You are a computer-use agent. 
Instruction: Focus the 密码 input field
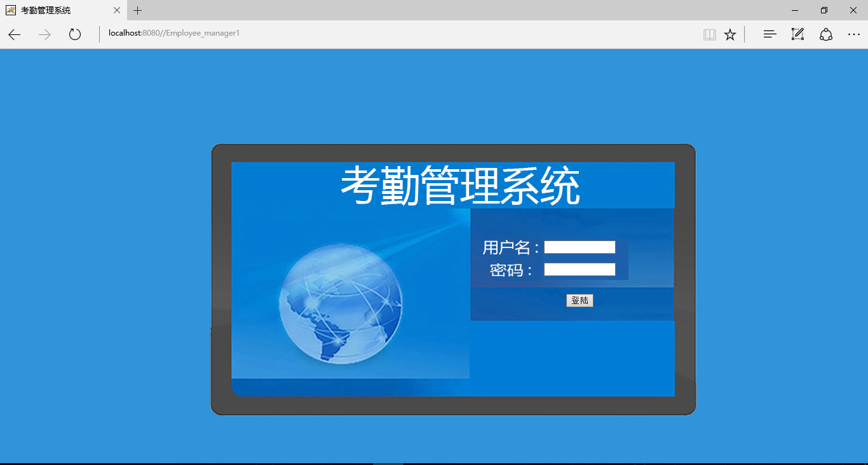click(580, 270)
